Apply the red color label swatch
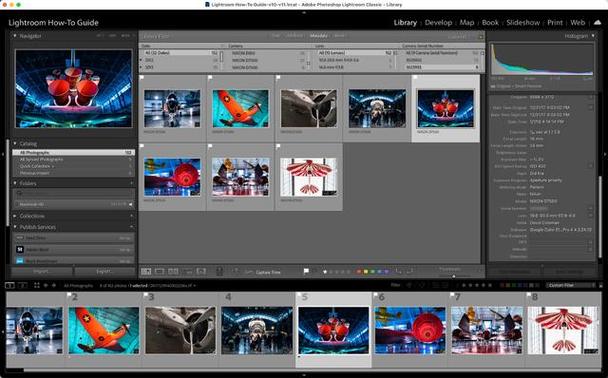This screenshot has width=608, height=378. [359, 272]
